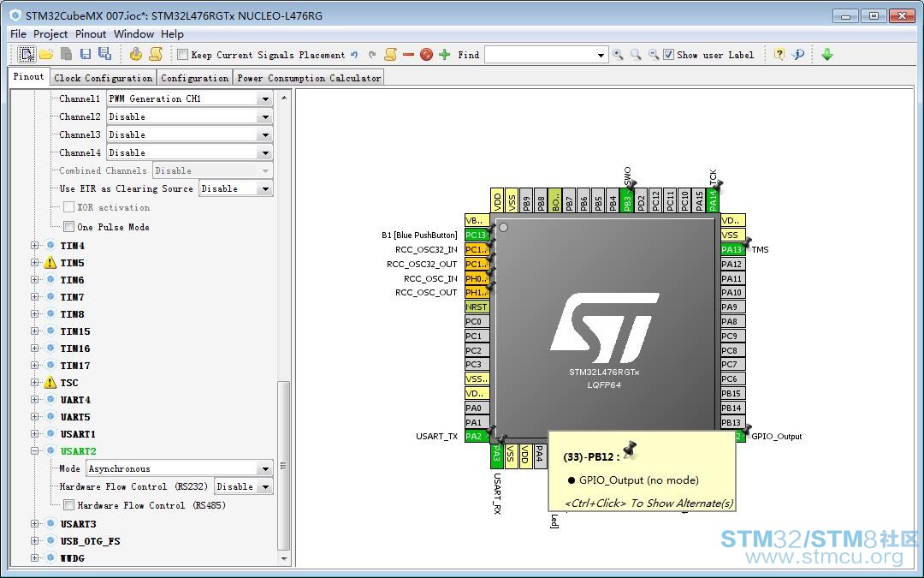Click the red circle Clear Pinouts icon

[x=427, y=55]
